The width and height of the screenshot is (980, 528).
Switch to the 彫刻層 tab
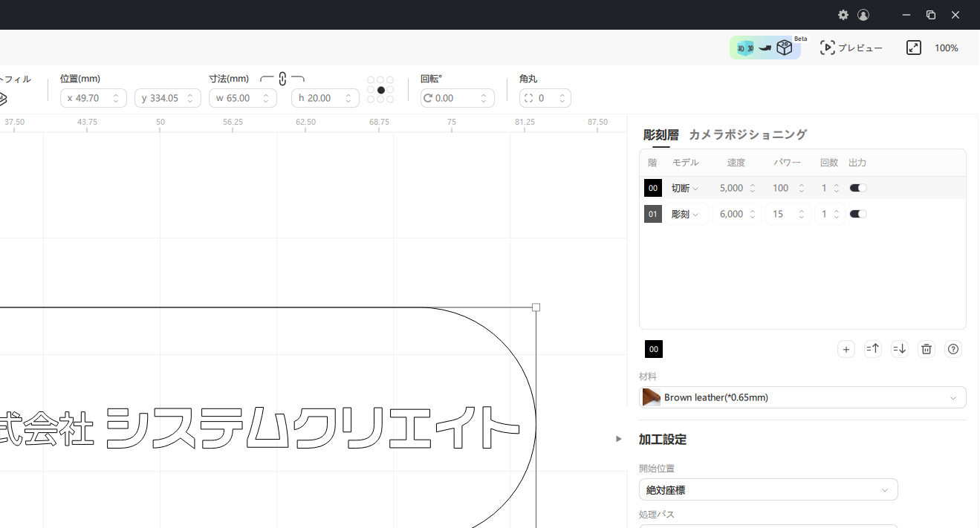[x=661, y=134]
